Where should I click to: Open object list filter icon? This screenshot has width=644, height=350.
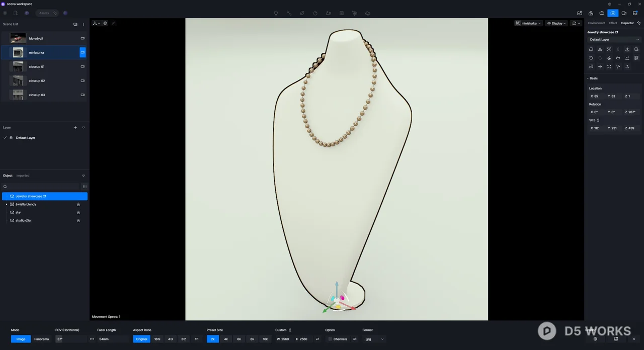(85, 187)
